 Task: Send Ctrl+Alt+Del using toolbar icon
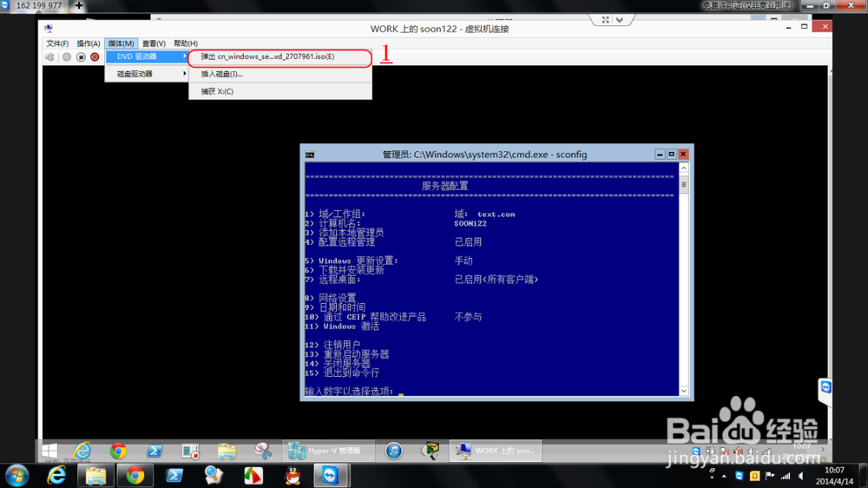pyautogui.click(x=49, y=57)
